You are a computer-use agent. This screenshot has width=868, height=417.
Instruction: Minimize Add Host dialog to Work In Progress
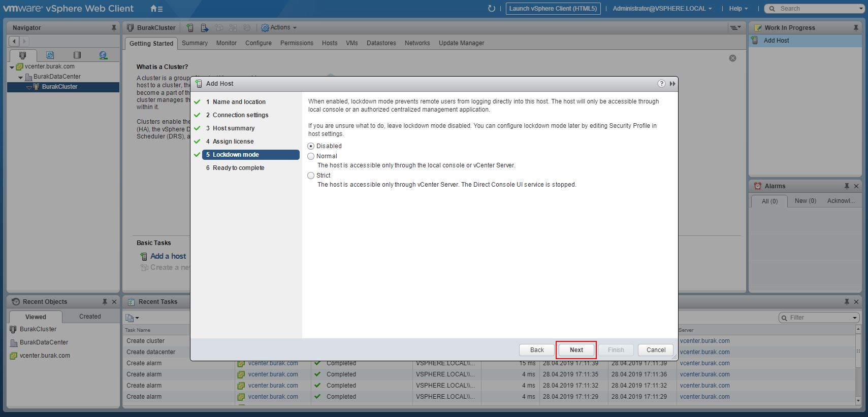coord(672,84)
